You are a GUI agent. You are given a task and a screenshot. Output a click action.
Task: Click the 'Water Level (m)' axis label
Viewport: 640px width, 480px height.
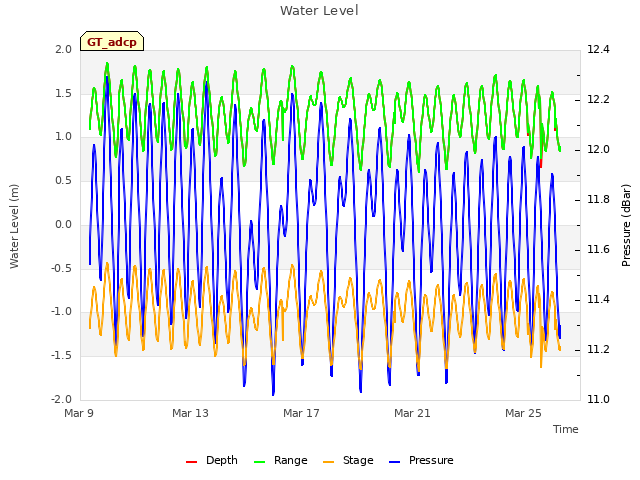click(x=14, y=227)
